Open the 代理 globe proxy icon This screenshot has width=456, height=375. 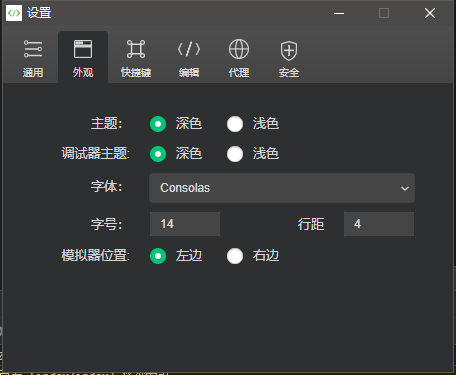point(239,49)
